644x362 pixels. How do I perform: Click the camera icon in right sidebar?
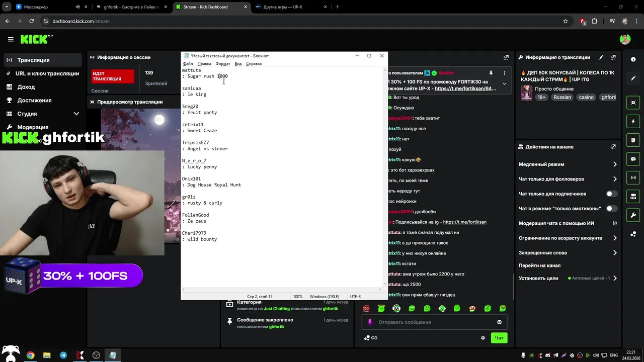coord(633,196)
